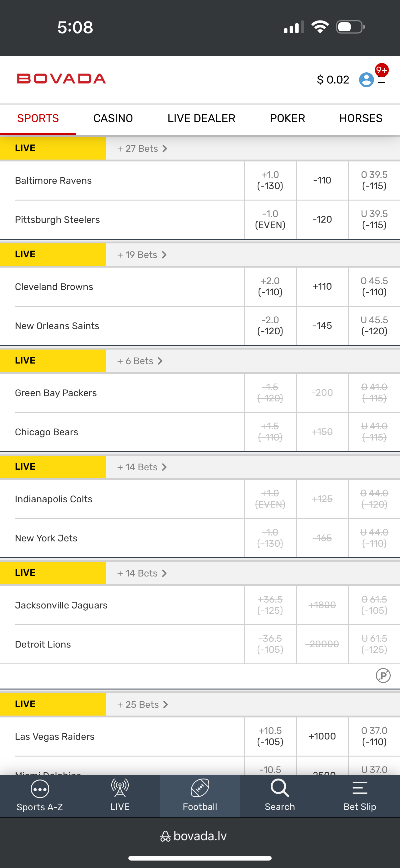The image size is (400, 868).
Task: Switch to the CASINO tab
Action: pyautogui.click(x=113, y=118)
